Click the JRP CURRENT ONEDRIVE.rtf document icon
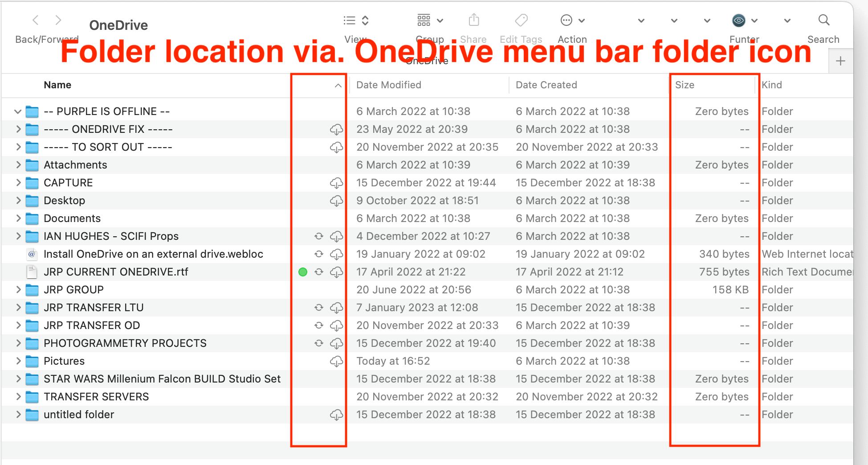 (x=32, y=272)
